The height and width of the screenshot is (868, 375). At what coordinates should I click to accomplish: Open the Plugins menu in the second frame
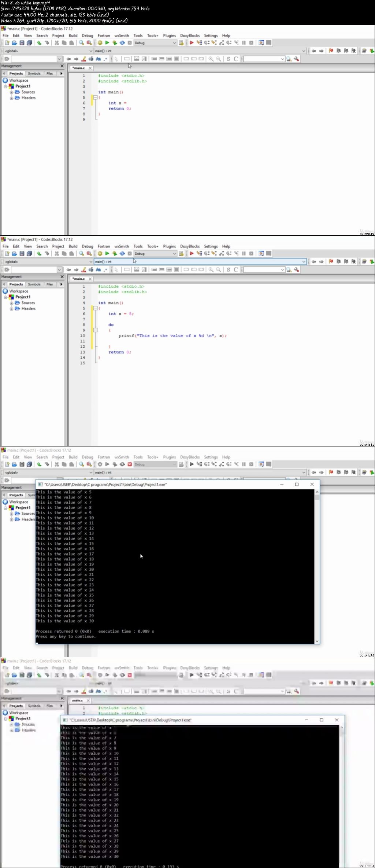pos(169,246)
